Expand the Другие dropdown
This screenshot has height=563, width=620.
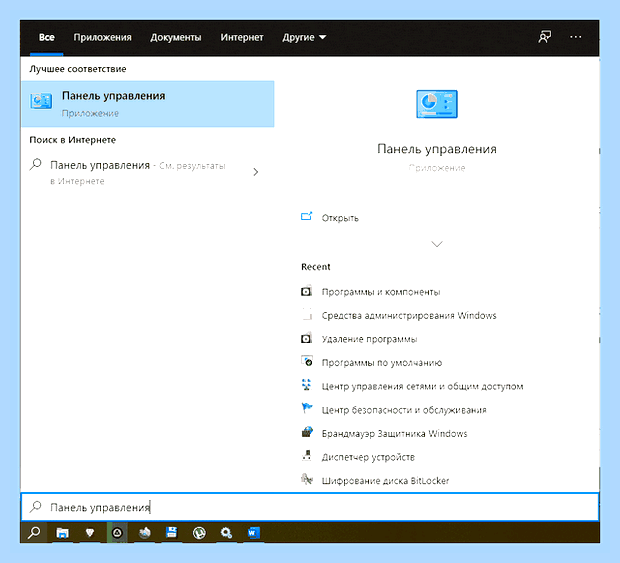[x=304, y=37]
